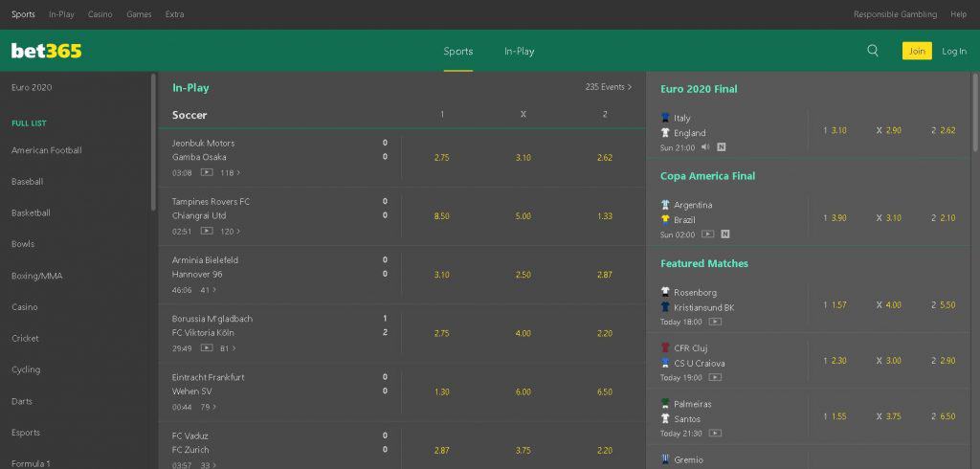The height and width of the screenshot is (469, 980).
Task: Select Basketball in sidebar sports list
Action: [32, 212]
